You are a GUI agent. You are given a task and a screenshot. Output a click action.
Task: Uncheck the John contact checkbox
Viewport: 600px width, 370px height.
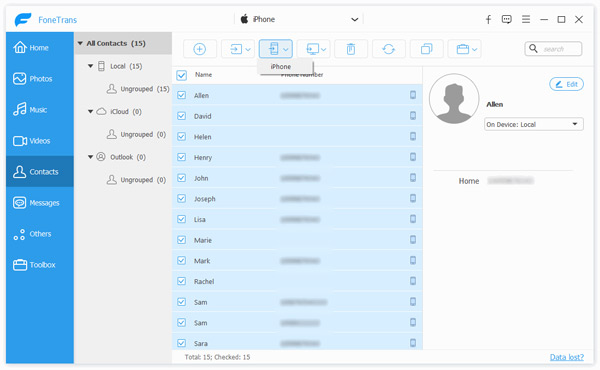182,178
